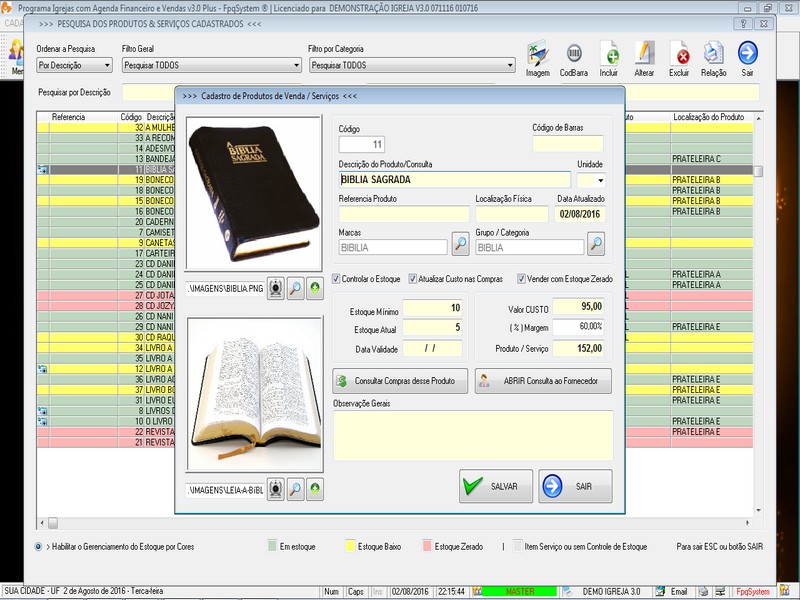800x600 pixels.
Task: Click the Incluir toolbar icon
Action: coord(609,55)
